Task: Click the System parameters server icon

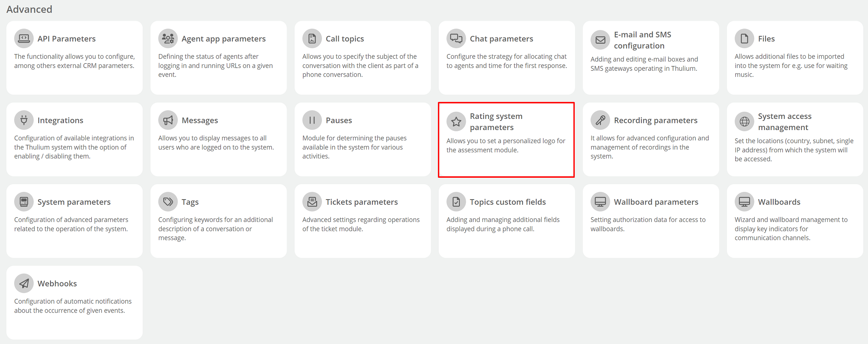Action: click(x=24, y=202)
